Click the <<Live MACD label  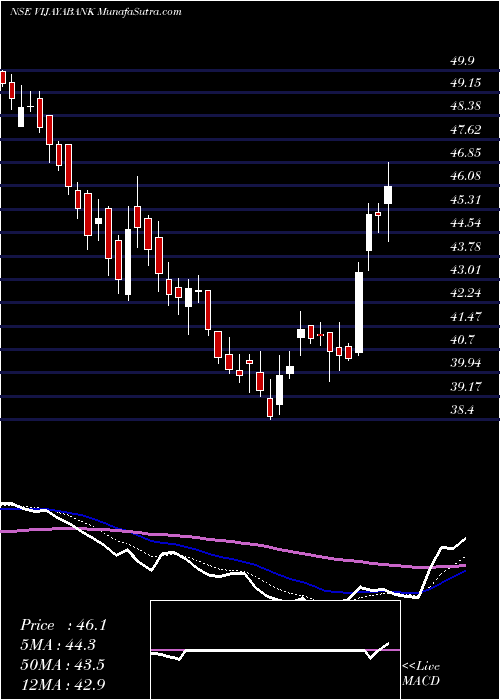click(x=421, y=674)
